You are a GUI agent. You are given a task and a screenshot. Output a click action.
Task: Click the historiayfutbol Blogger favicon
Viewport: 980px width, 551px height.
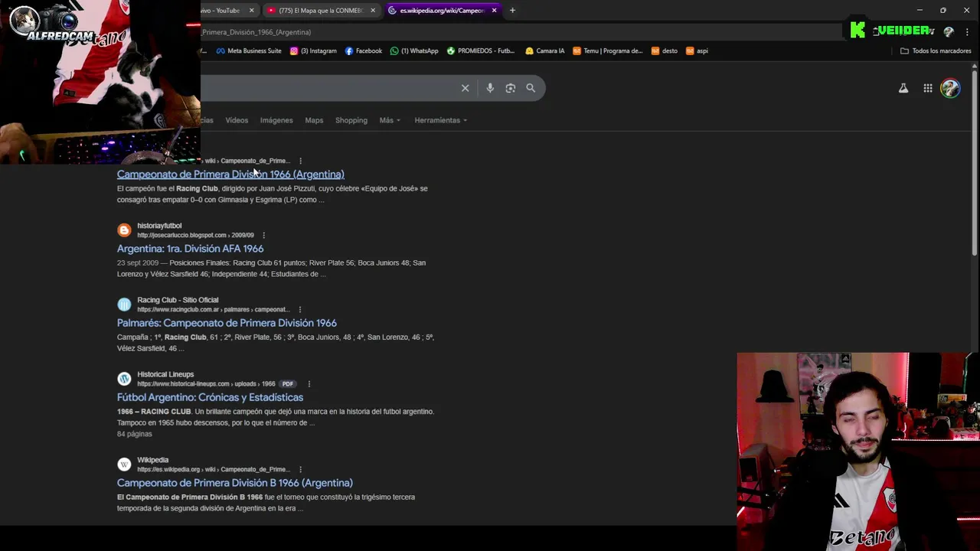pos(124,230)
